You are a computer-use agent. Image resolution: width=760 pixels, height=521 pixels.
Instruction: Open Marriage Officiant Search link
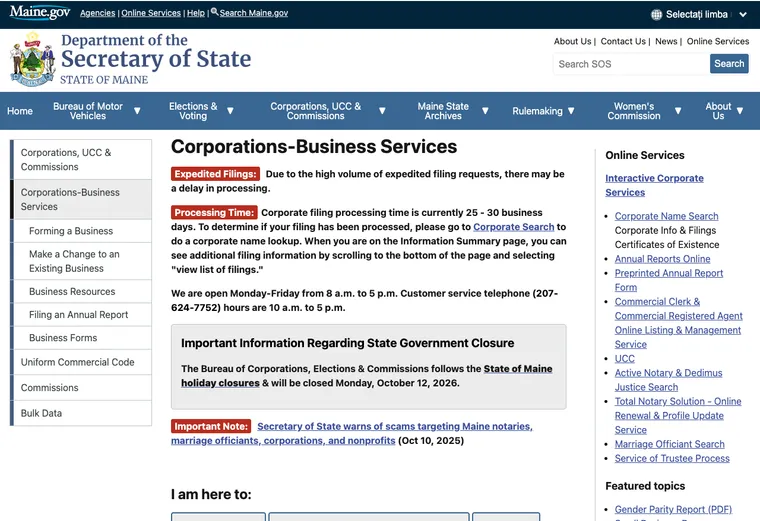pos(669,444)
